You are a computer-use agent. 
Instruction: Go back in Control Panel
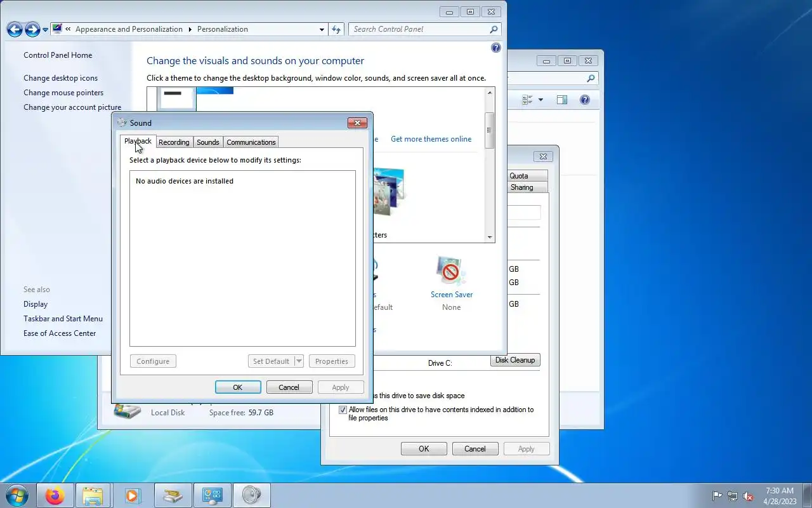coord(15,29)
